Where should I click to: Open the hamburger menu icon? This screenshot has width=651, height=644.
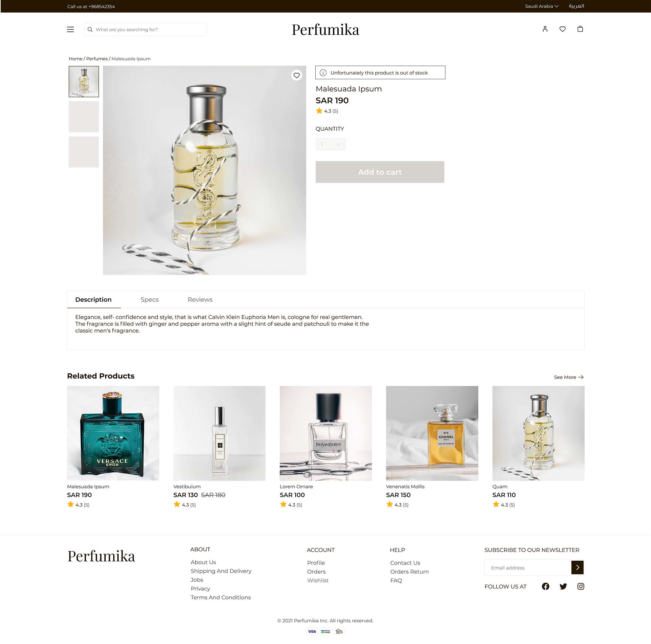click(70, 29)
